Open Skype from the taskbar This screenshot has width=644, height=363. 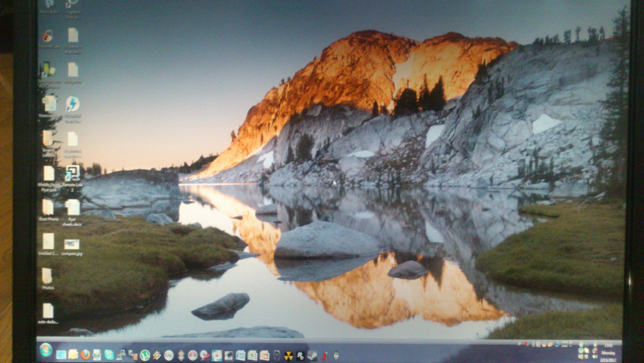pyautogui.click(x=109, y=355)
